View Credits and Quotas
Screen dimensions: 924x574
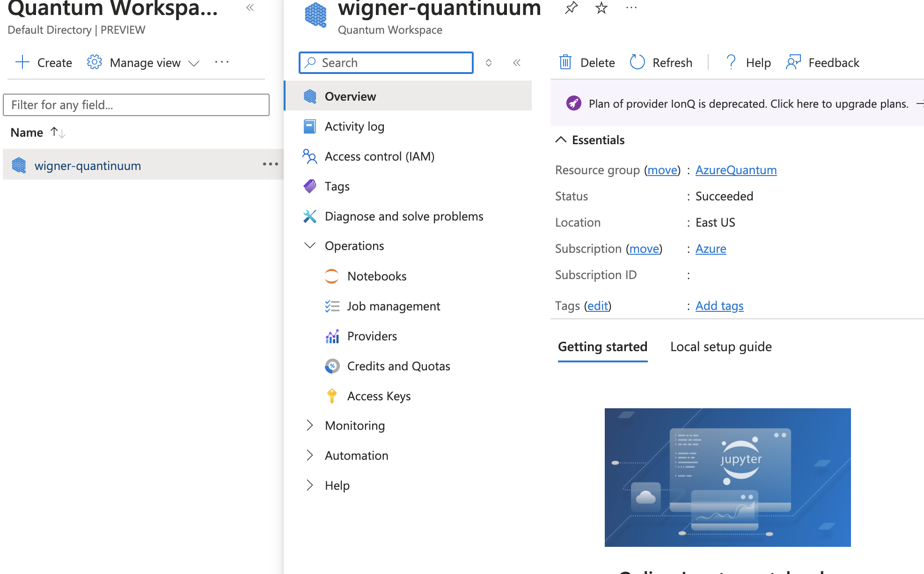click(x=398, y=366)
